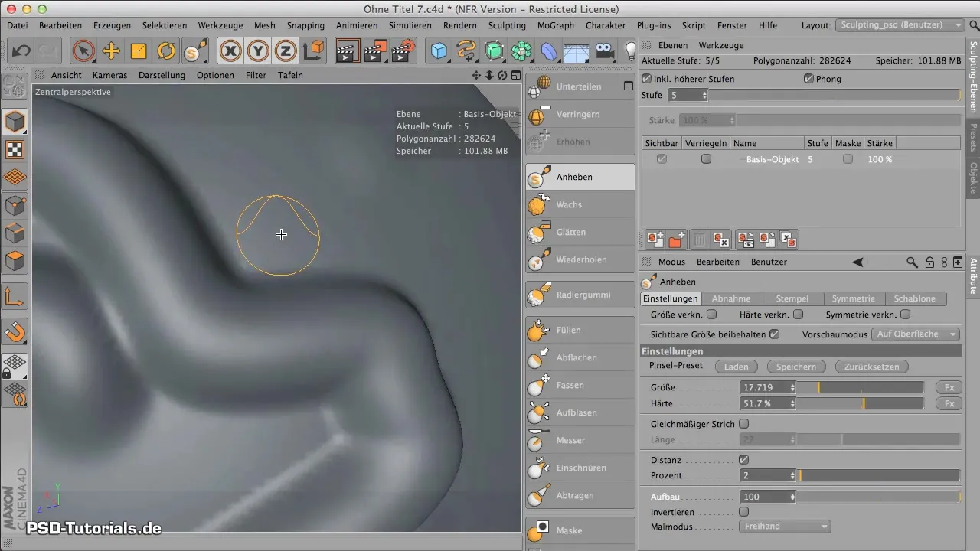Viewport: 980px width, 551px height.
Task: Click the Fx button beside Größe
Action: [x=949, y=387]
